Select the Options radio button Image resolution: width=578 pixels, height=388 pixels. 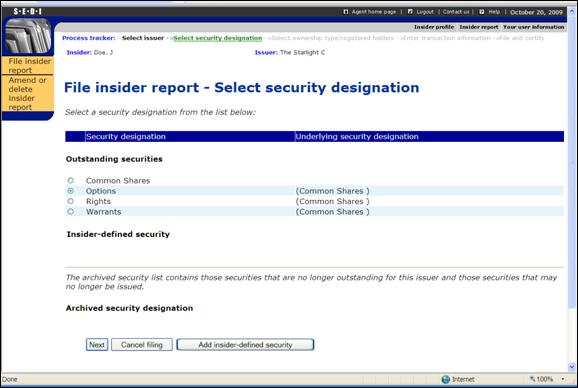tap(70, 191)
